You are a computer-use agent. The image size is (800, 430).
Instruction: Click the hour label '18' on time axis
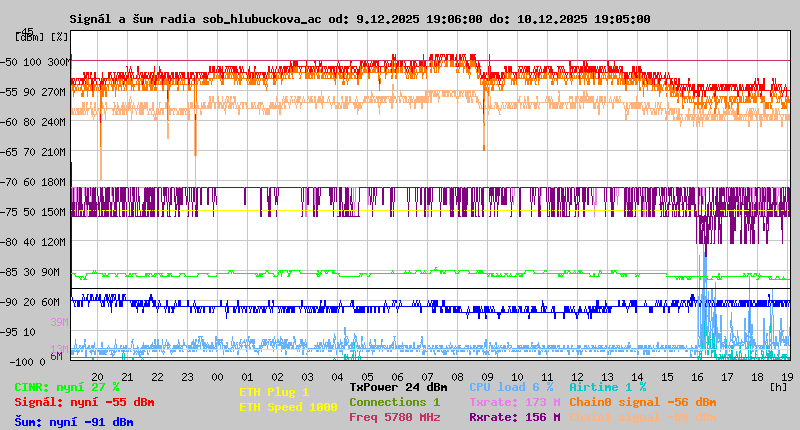(758, 377)
